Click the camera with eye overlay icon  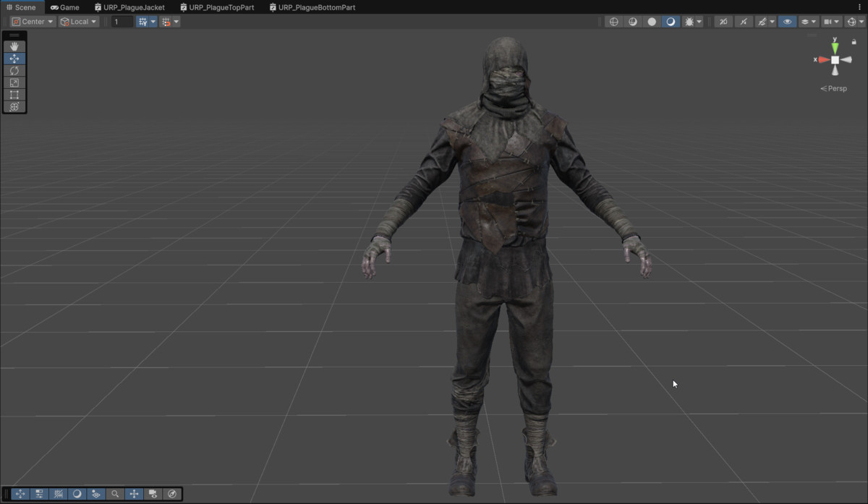pyautogui.click(x=153, y=494)
